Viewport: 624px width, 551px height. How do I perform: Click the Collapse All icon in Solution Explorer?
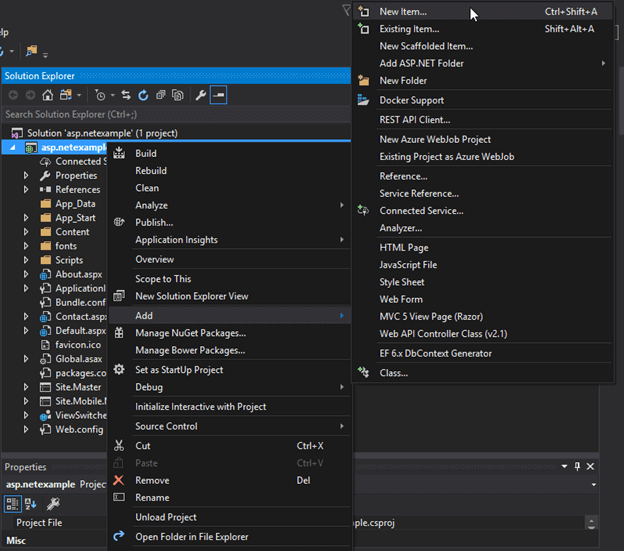[x=160, y=95]
